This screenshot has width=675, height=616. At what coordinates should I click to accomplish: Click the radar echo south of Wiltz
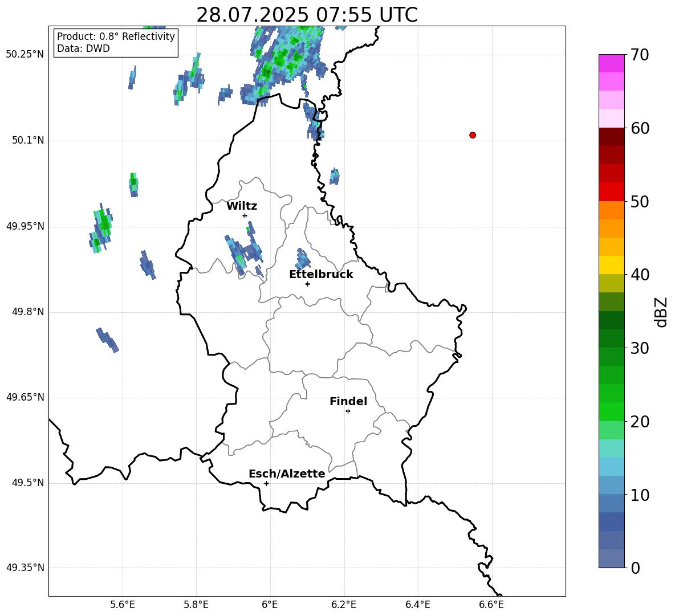click(x=243, y=250)
